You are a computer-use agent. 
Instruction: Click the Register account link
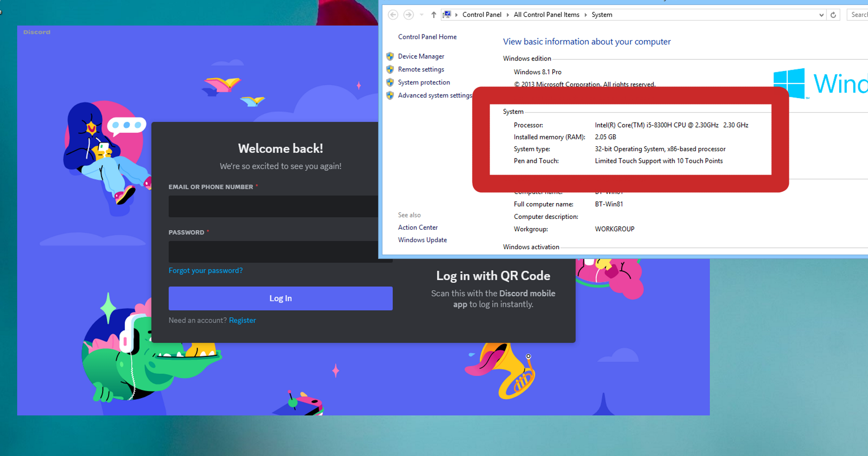242,320
